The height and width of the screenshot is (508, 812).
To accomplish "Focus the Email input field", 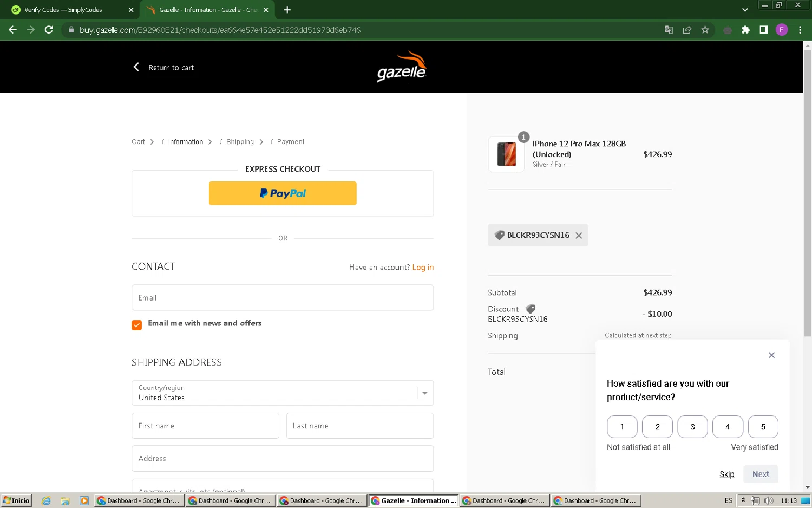I will 283,298.
